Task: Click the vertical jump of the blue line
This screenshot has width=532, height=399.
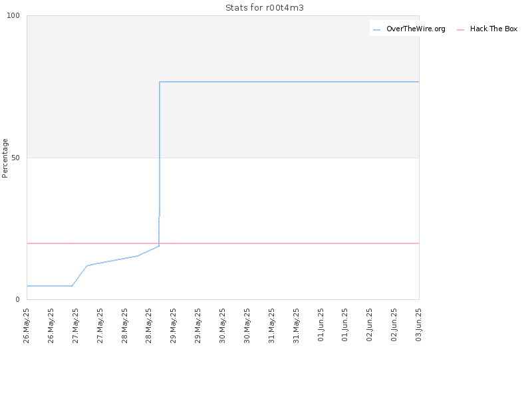Action: [x=160, y=163]
